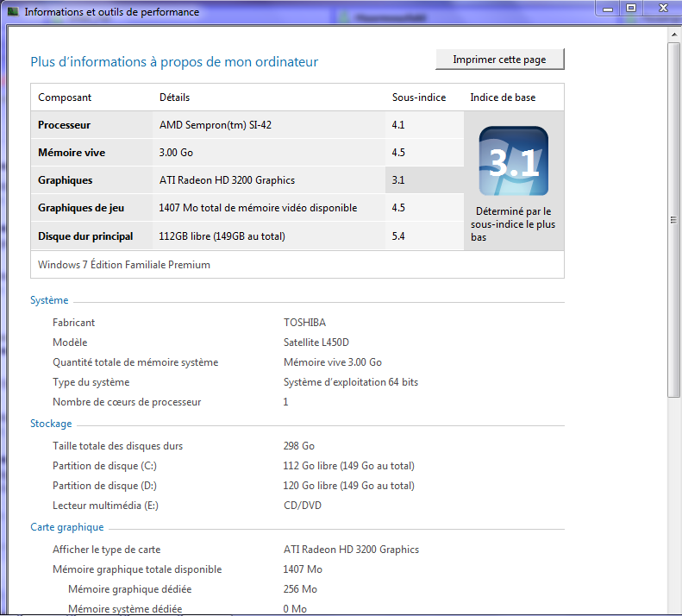This screenshot has height=616, width=682.
Task: Select the Graphiques row label
Action: click(x=66, y=180)
